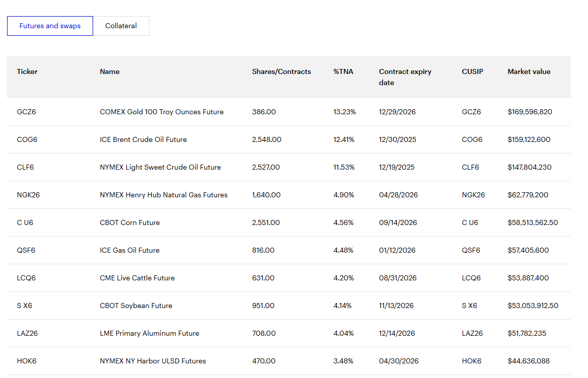This screenshot has height=378, width=588.
Task: Click market value $58,513,562.50
Action: pos(533,223)
